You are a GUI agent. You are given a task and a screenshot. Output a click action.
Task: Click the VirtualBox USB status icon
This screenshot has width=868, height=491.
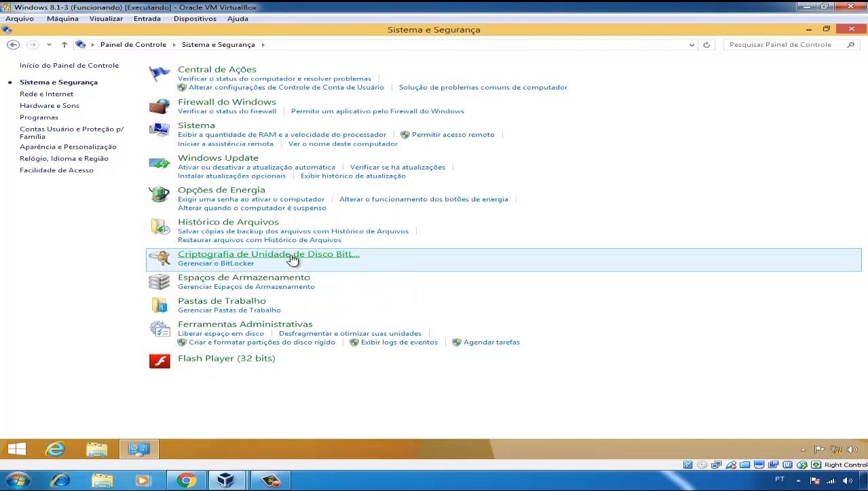[x=731, y=465]
